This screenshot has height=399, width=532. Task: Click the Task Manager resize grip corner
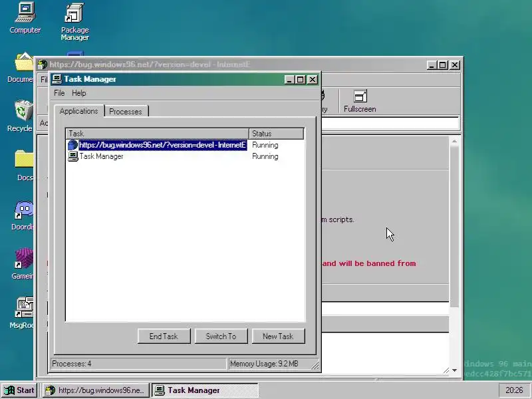(x=315, y=365)
